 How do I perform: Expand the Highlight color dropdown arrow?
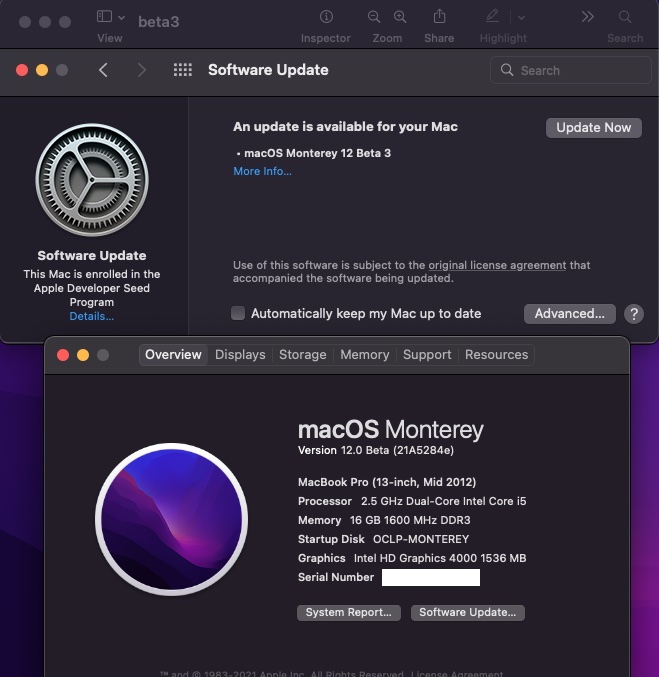point(521,18)
